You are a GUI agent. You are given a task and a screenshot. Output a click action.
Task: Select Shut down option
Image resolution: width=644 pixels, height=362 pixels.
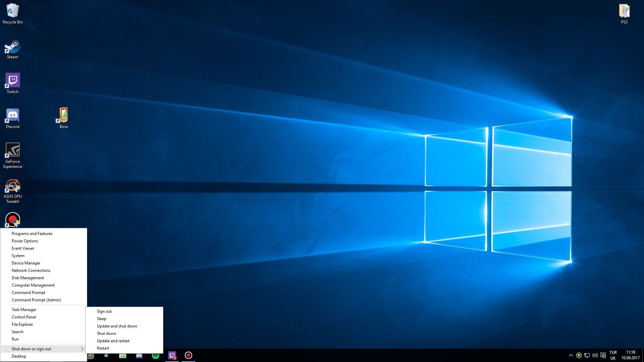pyautogui.click(x=106, y=333)
